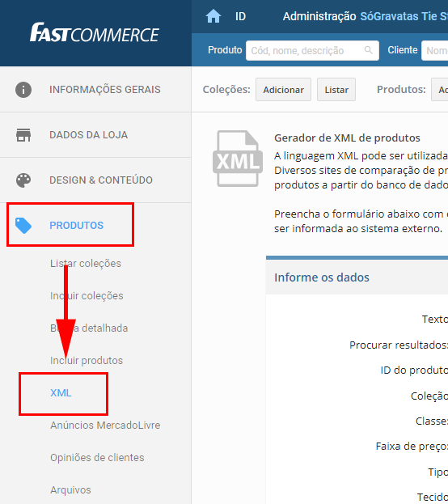This screenshot has width=448, height=504.
Task: Click the Informações Gerais info icon
Action: click(x=23, y=89)
